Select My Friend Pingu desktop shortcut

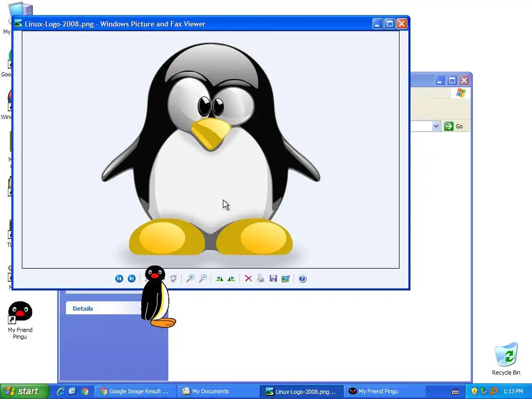click(x=20, y=320)
